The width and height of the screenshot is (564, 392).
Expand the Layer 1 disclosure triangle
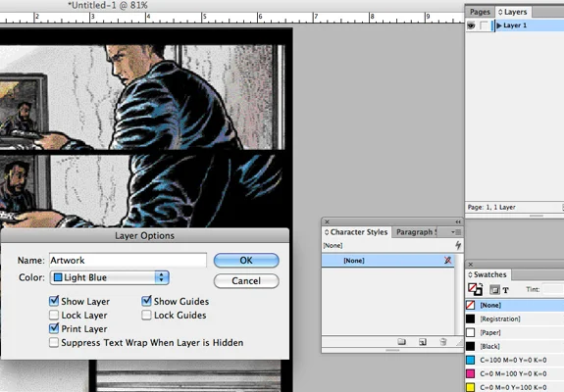coord(499,25)
